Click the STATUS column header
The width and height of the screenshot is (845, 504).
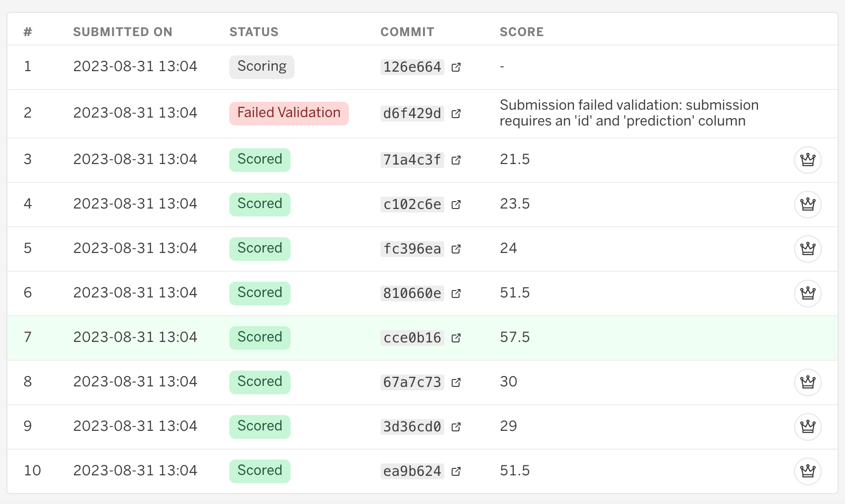(253, 32)
